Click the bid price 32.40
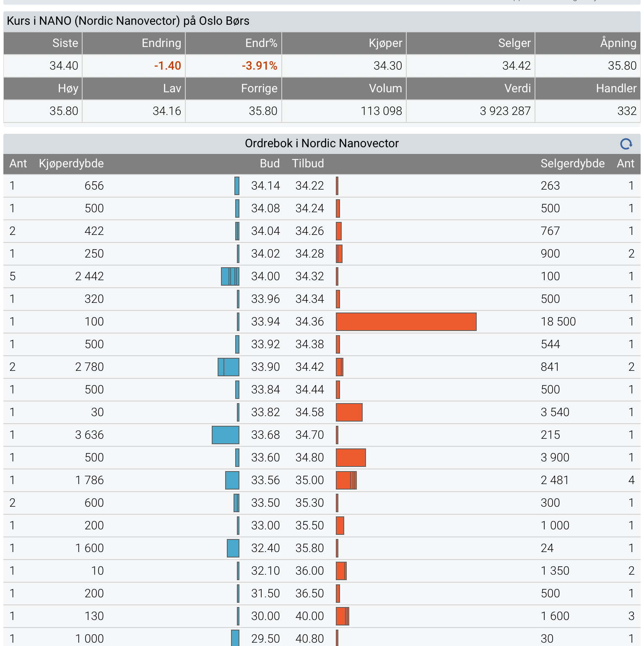This screenshot has width=644, height=646. [x=265, y=548]
